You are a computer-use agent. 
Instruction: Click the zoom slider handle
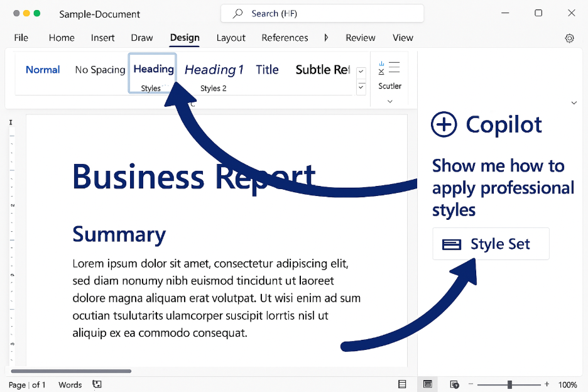509,384
